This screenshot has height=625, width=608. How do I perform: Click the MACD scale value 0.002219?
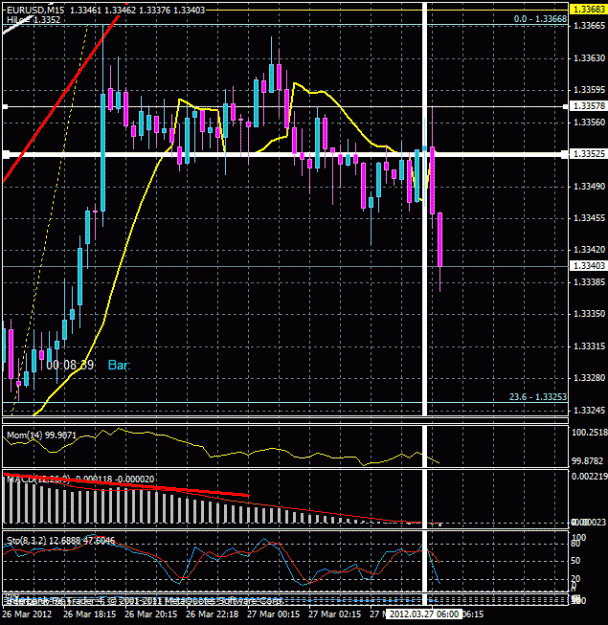(589, 476)
